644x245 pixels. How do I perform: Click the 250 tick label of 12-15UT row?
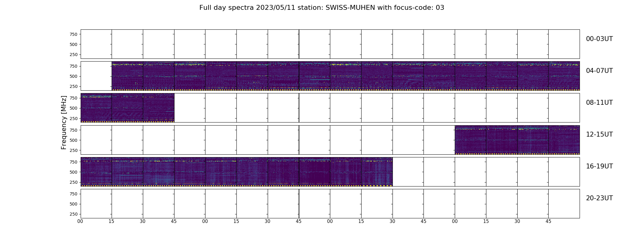74,150
